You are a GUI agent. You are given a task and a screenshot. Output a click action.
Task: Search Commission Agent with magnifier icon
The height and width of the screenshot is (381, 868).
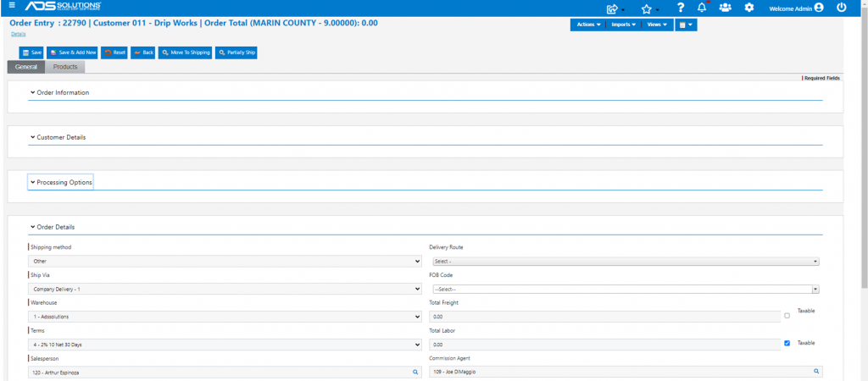click(x=816, y=372)
